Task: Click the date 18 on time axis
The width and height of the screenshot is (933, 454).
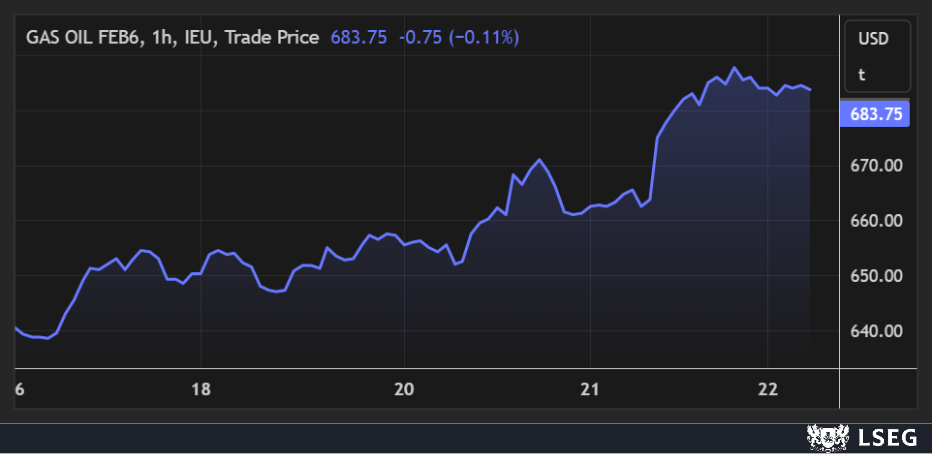Action: 201,389
